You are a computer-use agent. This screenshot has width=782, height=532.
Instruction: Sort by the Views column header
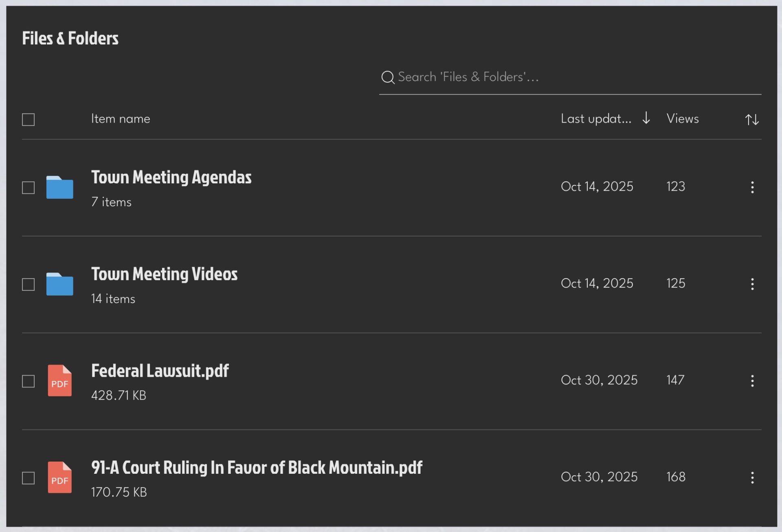point(682,119)
